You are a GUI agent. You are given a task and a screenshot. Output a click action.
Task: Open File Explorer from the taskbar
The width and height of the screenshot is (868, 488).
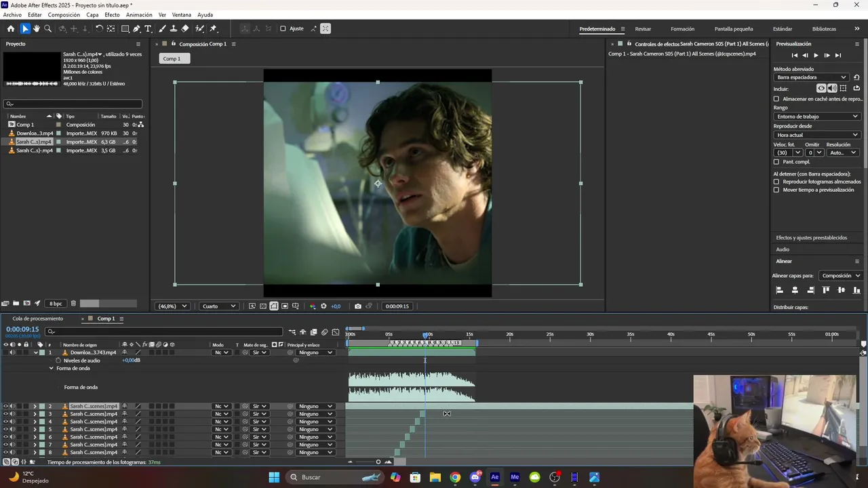click(x=435, y=477)
